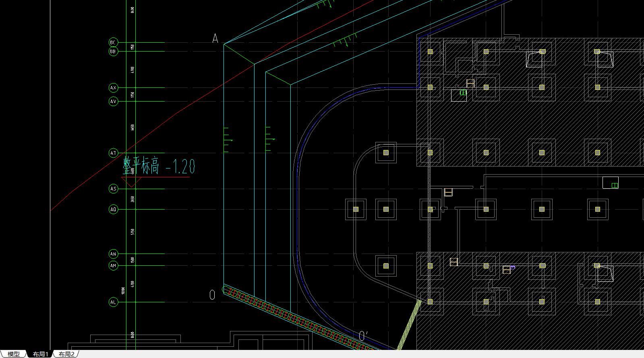The width and height of the screenshot is (644, 358).
Task: Select the point label O' near the pile wall
Action: click(363, 336)
